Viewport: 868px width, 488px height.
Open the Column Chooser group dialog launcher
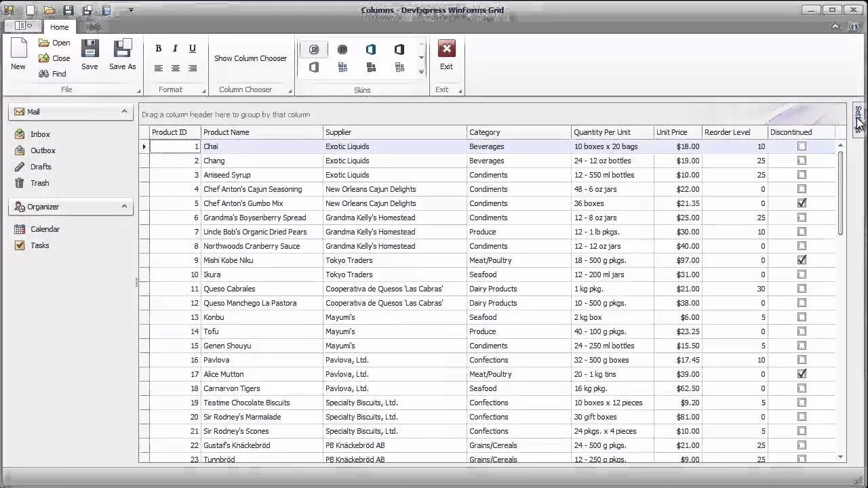[x=290, y=91]
